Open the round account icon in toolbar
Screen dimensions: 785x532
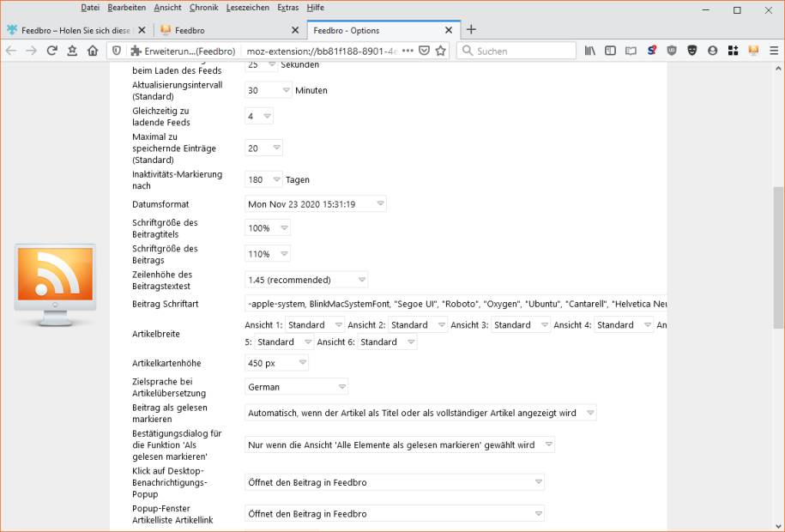[712, 51]
